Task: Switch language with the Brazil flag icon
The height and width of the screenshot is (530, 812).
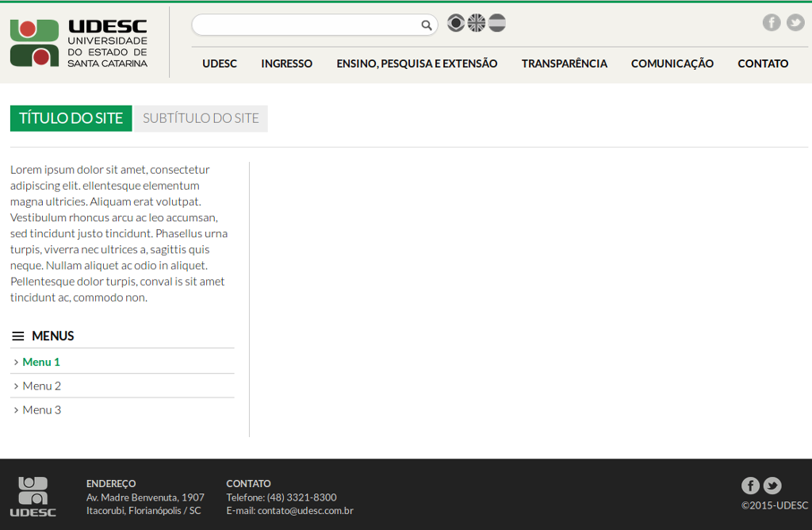Action: tap(456, 23)
